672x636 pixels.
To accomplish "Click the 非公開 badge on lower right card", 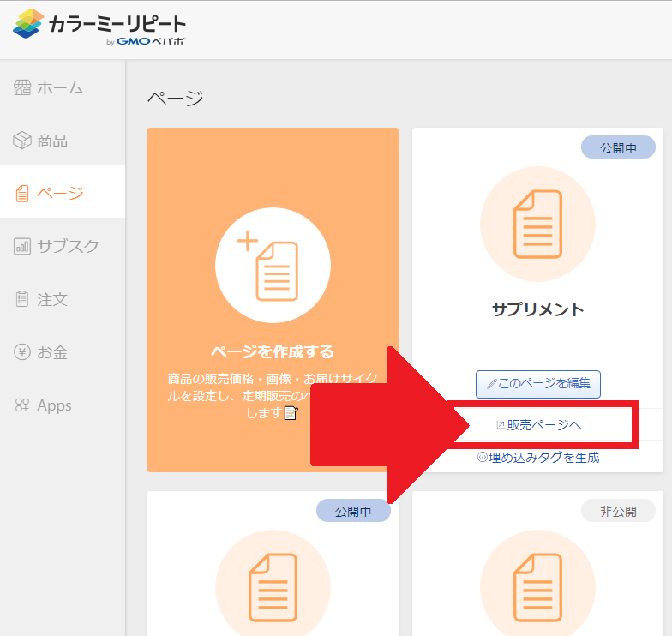I will tap(618, 511).
